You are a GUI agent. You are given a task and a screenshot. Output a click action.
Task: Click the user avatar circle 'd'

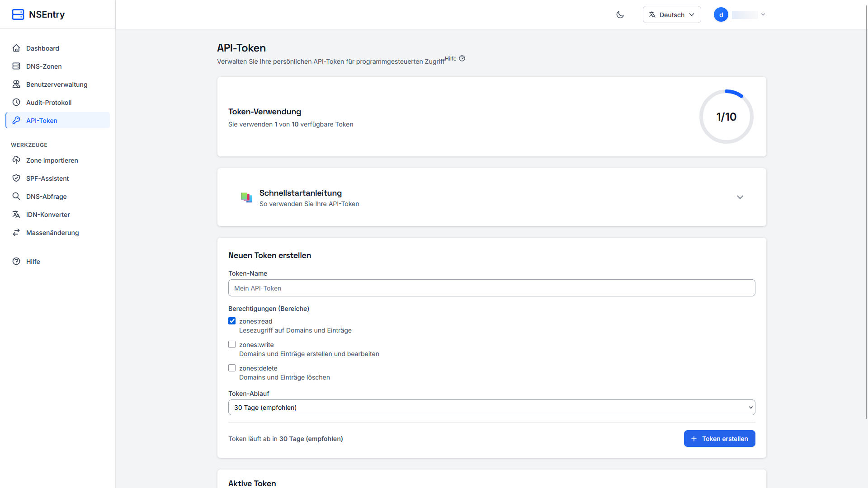coord(721,14)
